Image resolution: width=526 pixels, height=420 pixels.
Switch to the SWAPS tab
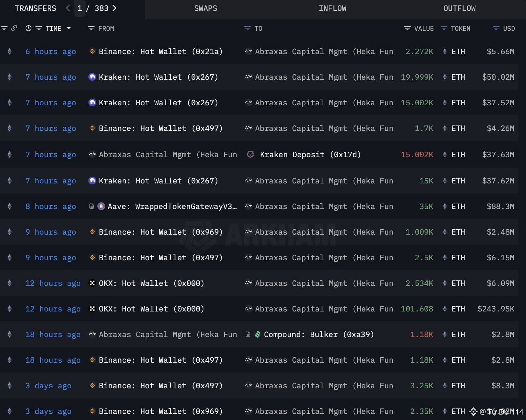coord(206,9)
